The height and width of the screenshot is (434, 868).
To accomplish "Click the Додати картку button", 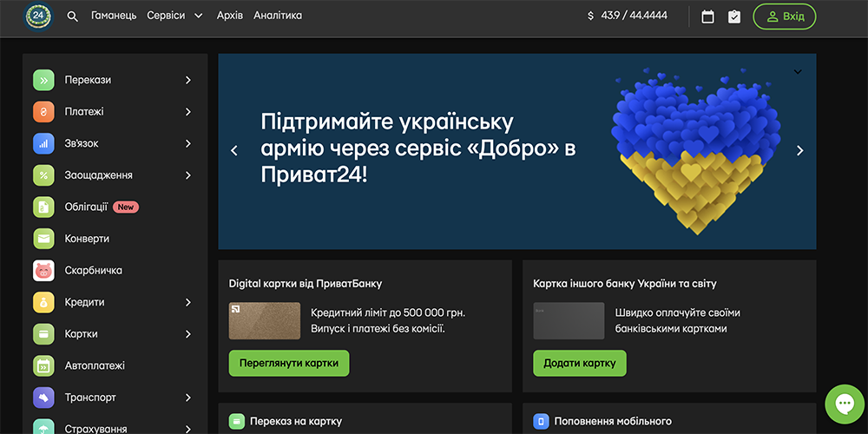I will tap(580, 364).
